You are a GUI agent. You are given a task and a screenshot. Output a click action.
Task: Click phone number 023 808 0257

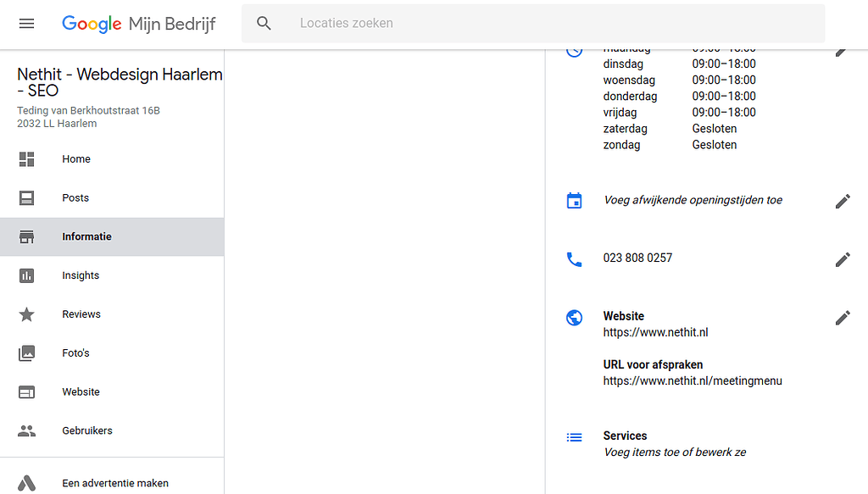tap(637, 258)
